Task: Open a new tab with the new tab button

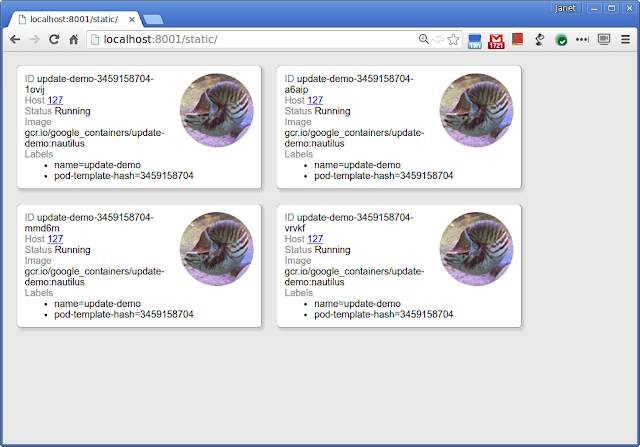Action: point(153,19)
